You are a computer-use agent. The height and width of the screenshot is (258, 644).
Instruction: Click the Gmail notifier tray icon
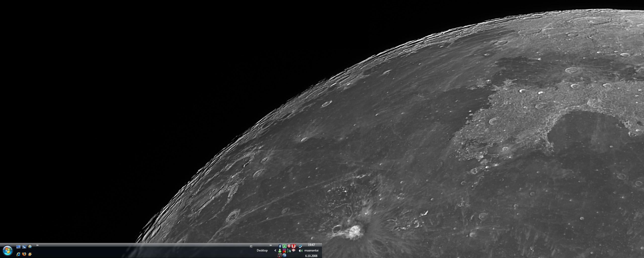(x=294, y=251)
